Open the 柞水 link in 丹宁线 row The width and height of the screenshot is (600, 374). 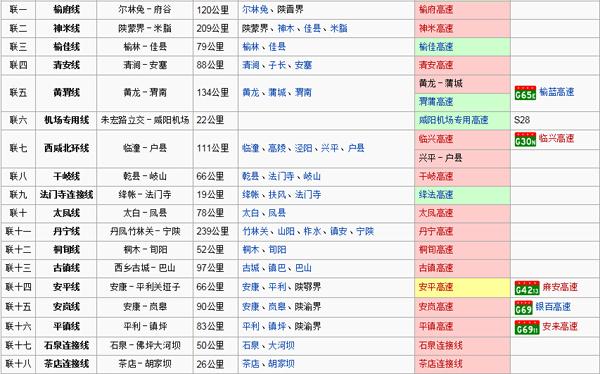[312, 231]
